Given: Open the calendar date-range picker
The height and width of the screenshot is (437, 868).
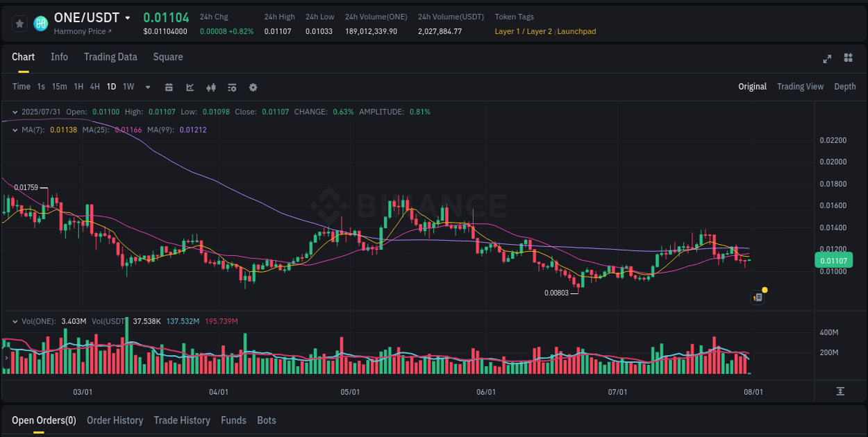Looking at the screenshot, I should point(169,87).
